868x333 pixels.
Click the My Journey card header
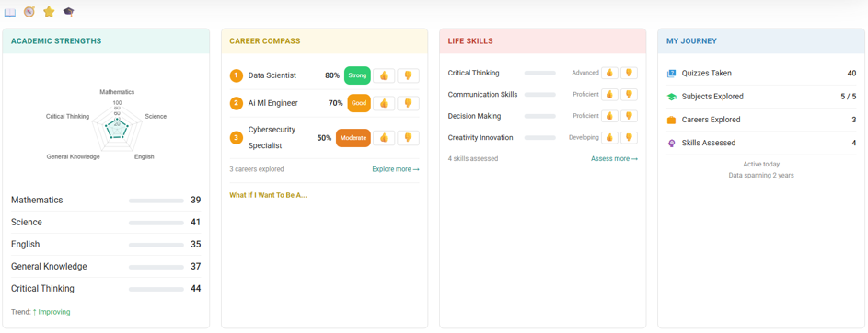(761, 40)
